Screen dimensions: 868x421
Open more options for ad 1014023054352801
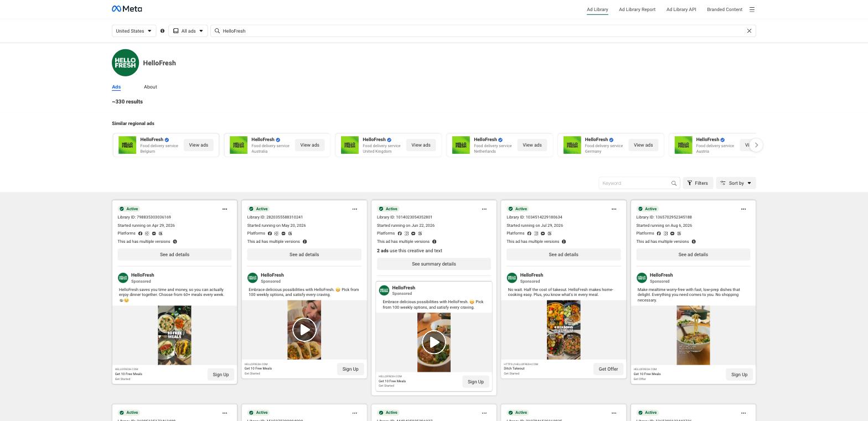(x=484, y=209)
